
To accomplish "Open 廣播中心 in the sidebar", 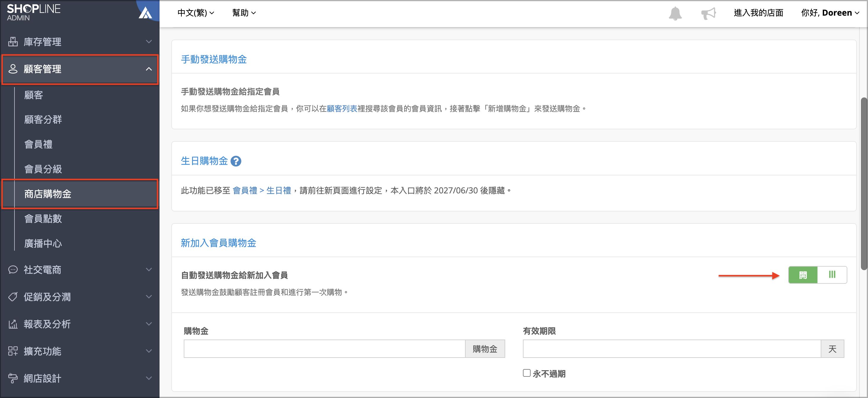I will tap(43, 244).
